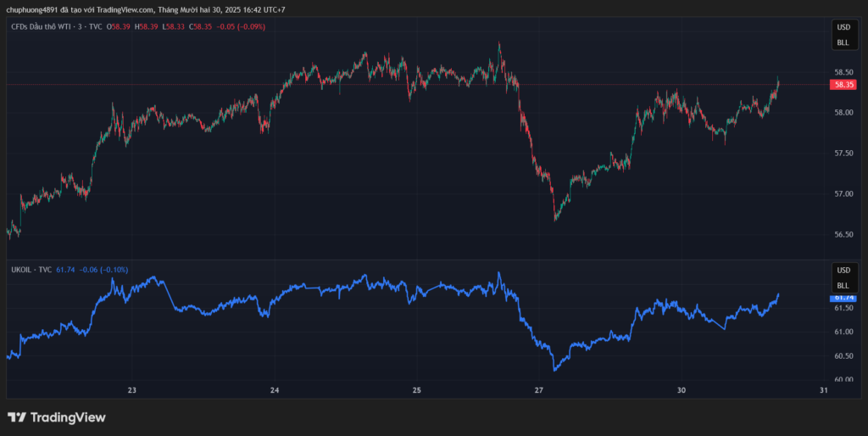This screenshot has width=868, height=436.
Task: Click the 57.00 level on WTI price scale
Action: pyautogui.click(x=843, y=193)
